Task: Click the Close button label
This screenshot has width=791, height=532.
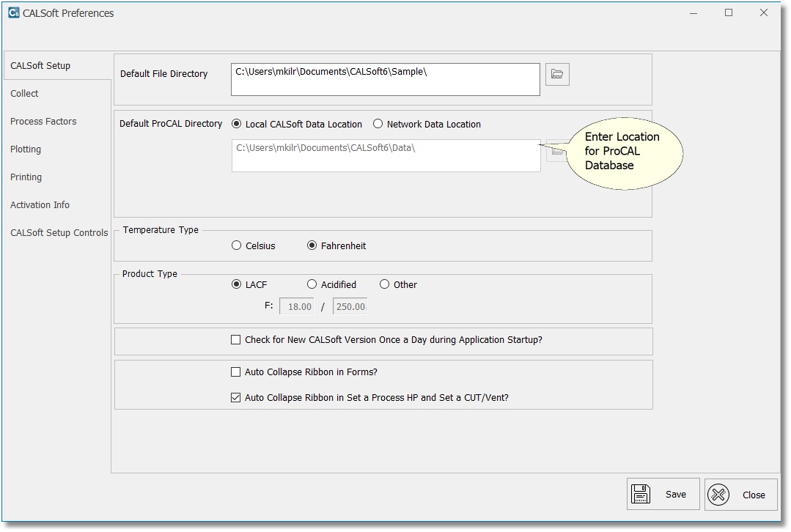Action: coord(754,495)
